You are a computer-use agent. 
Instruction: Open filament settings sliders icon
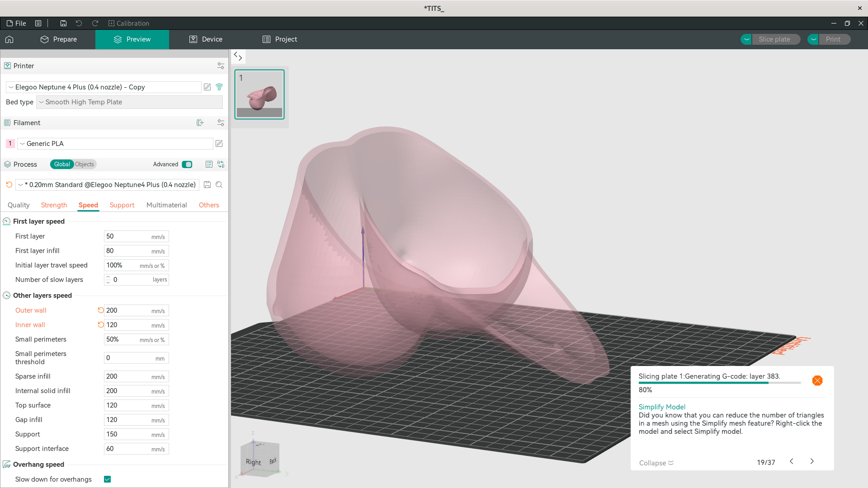[221, 123]
